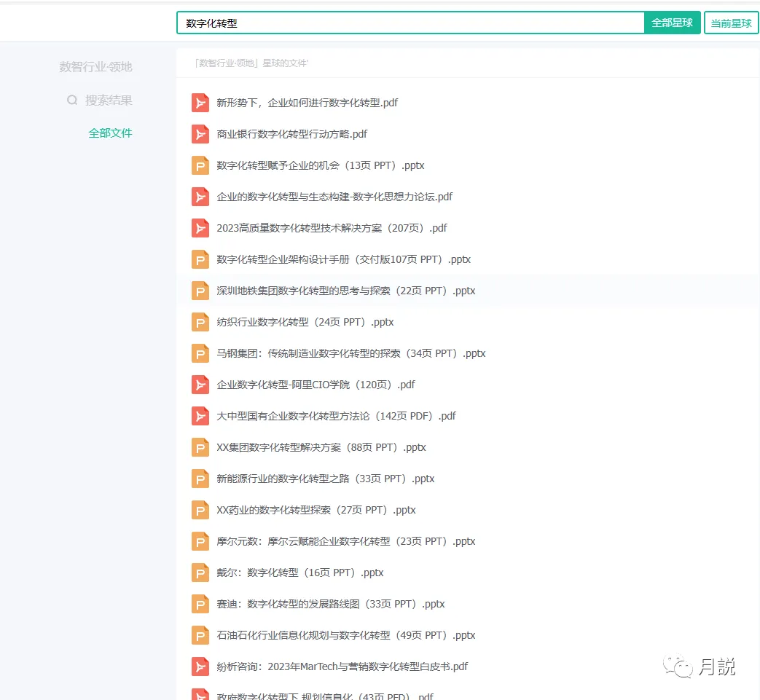This screenshot has width=760, height=700.
Task: Open 纺织行业数字化转型（24页 PPT）.pptx
Action: 305,322
